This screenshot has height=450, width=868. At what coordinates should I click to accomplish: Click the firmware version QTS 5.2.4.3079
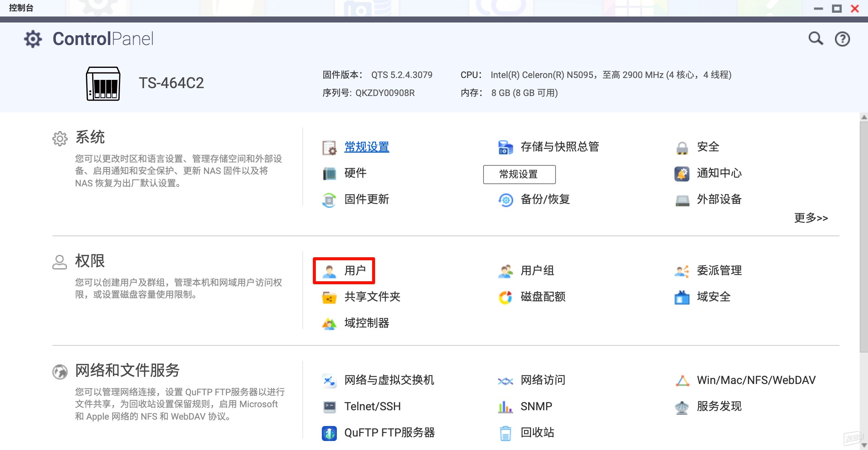pyautogui.click(x=402, y=75)
